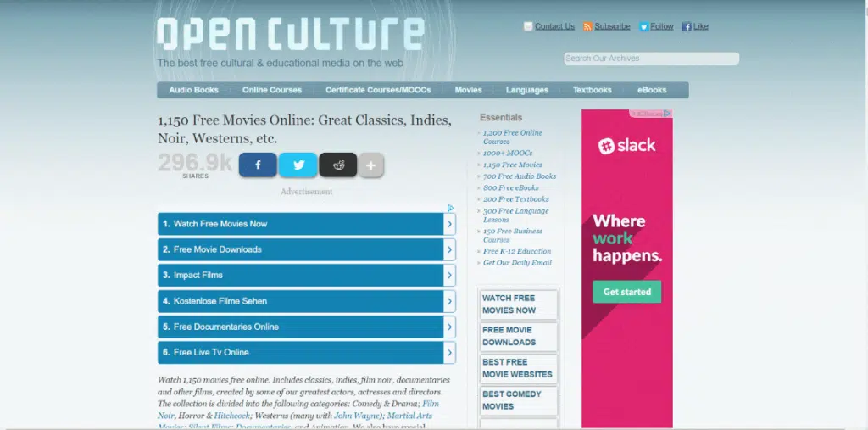Share on Twitter via bird button

[298, 165]
